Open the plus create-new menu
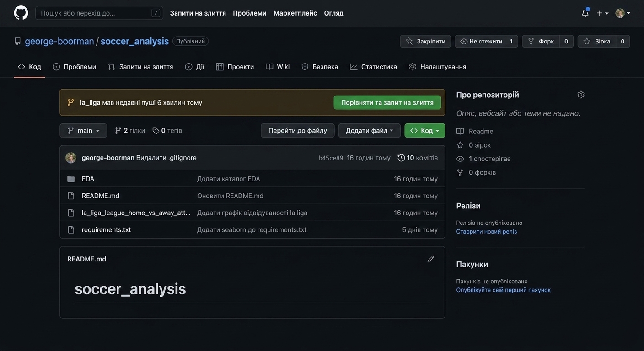 coord(602,13)
